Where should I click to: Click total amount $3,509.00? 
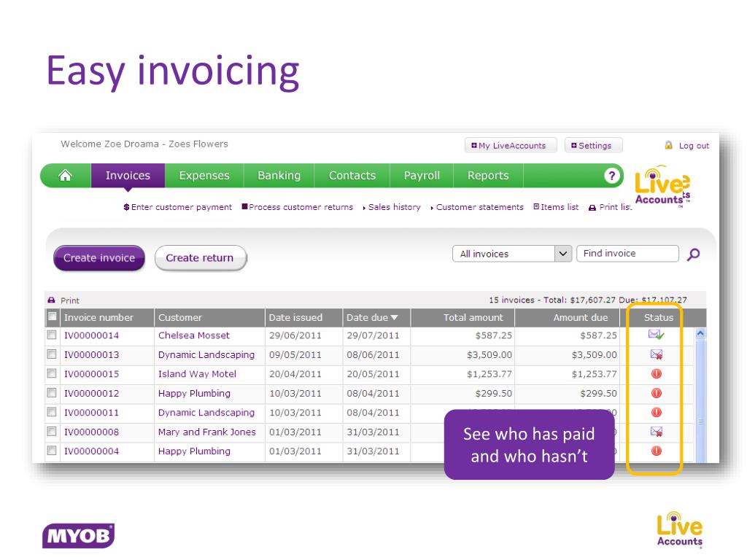coord(489,355)
